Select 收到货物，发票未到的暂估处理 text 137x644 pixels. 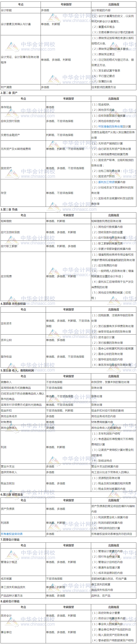pyautogui.click(x=110, y=382)
